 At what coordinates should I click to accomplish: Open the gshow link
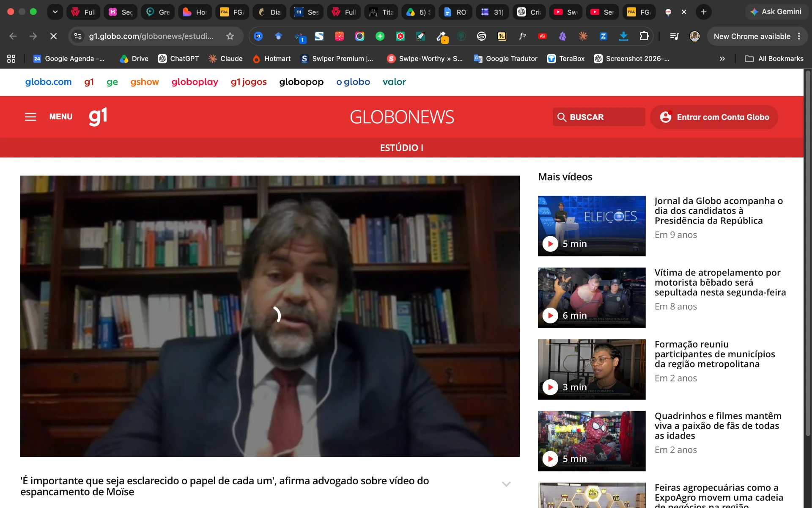point(145,82)
